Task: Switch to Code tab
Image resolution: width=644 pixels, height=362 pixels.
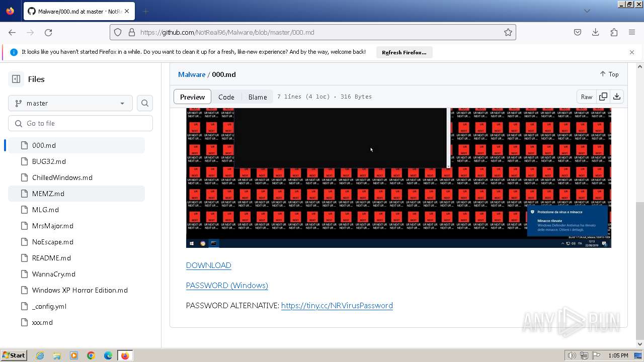Action: coord(226,97)
